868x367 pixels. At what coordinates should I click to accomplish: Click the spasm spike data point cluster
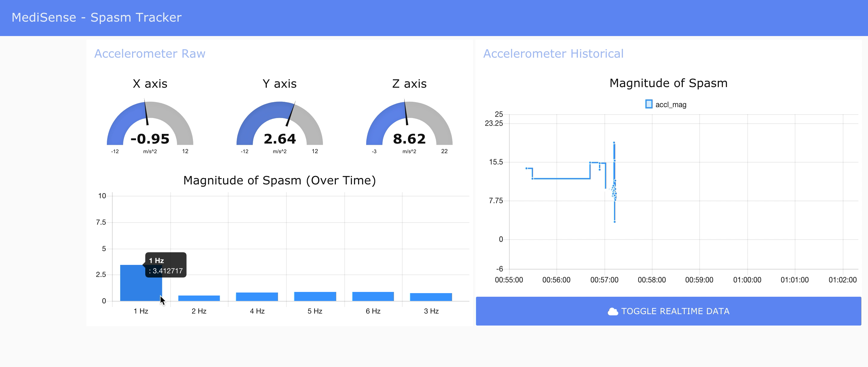pos(614,192)
